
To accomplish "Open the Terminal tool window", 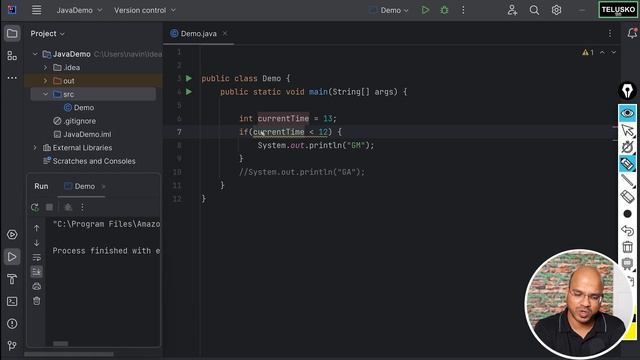I will click(12, 302).
